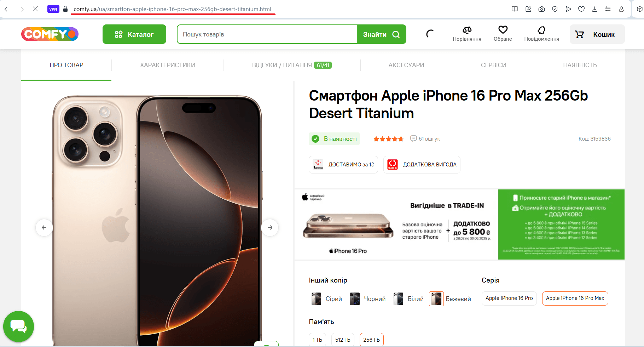
Task: Select the Чорний color swatch
Action: 368,299
